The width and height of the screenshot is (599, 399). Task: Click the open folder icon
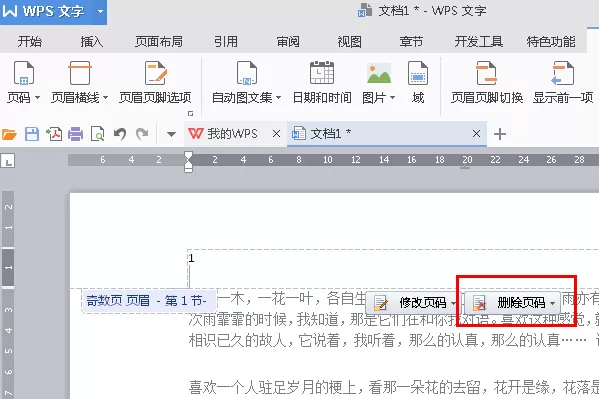pyautogui.click(x=9, y=134)
